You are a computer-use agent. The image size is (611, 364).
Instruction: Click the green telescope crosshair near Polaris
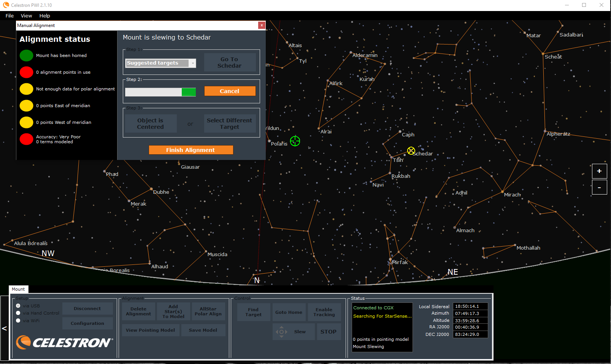point(295,141)
